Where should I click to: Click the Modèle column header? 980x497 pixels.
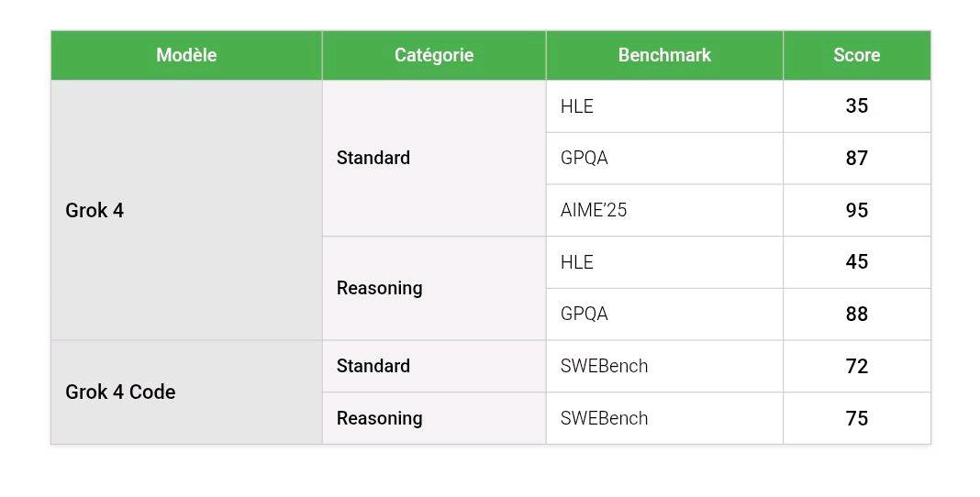186,55
